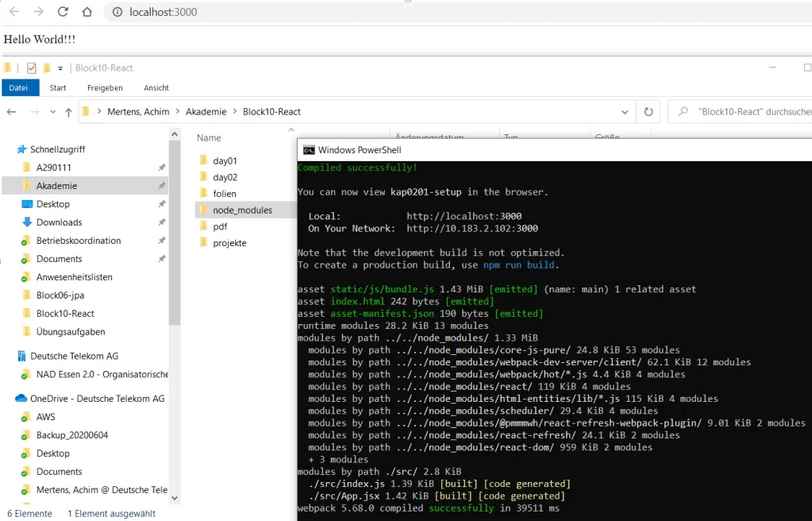812x521 pixels.
Task: Select Deutsche Telekom AG in the navigation pane
Action: 74,356
